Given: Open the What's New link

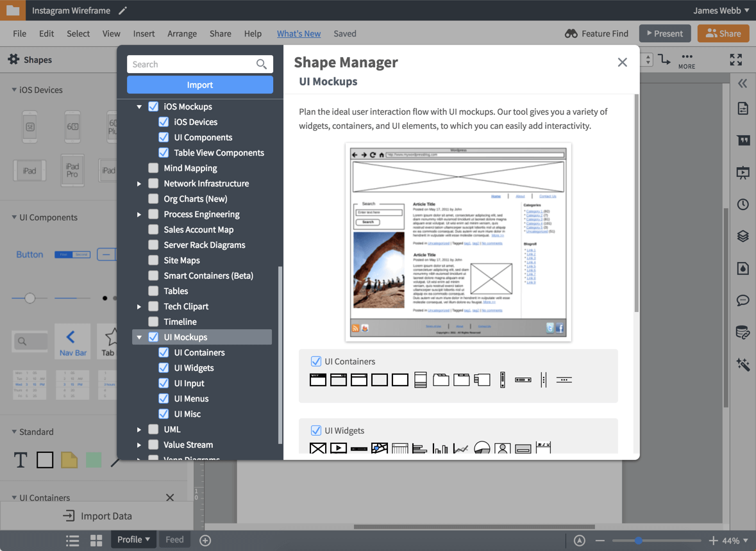Looking at the screenshot, I should 299,33.
